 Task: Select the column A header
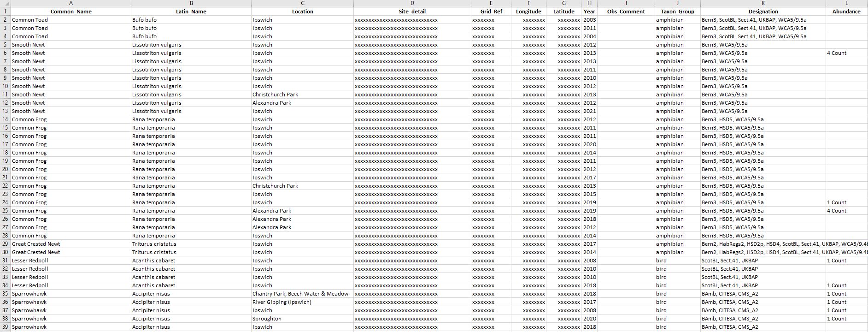(70, 3)
